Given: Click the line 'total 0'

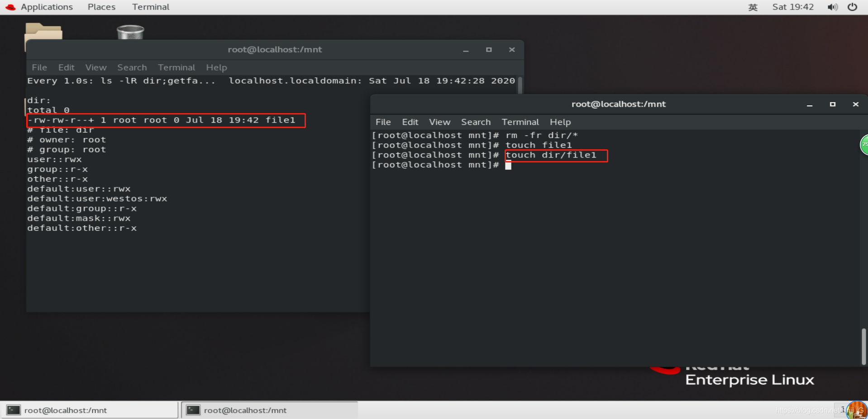Looking at the screenshot, I should [48, 110].
